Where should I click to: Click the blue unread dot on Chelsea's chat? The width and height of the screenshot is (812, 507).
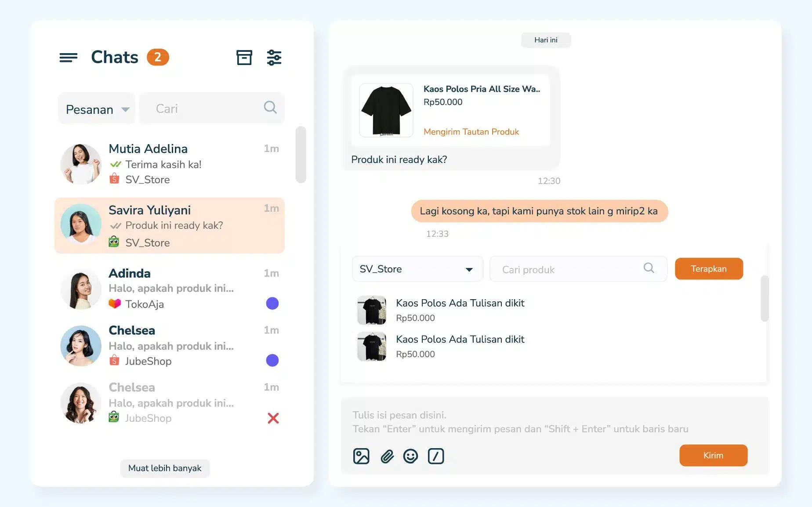(272, 360)
